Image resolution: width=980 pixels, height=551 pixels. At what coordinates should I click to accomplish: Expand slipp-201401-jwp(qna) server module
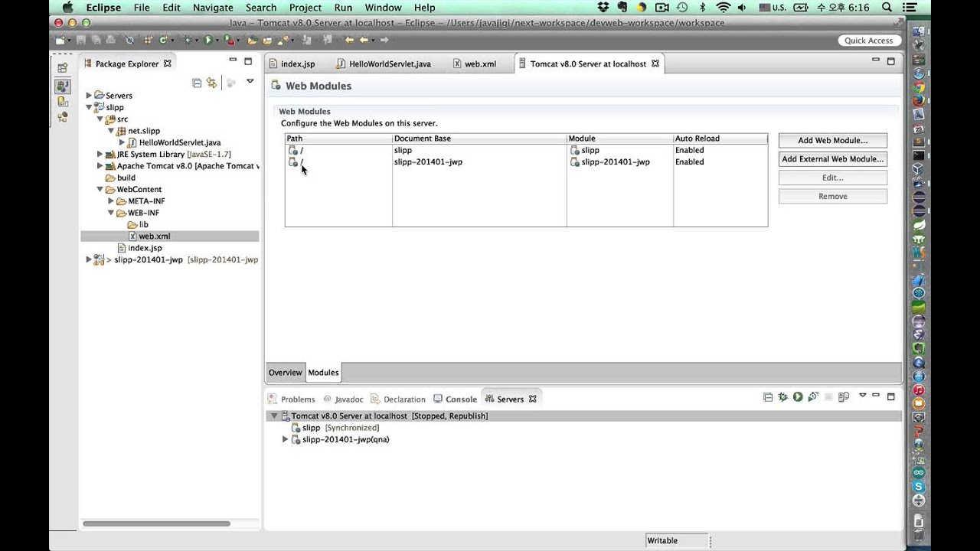click(286, 439)
